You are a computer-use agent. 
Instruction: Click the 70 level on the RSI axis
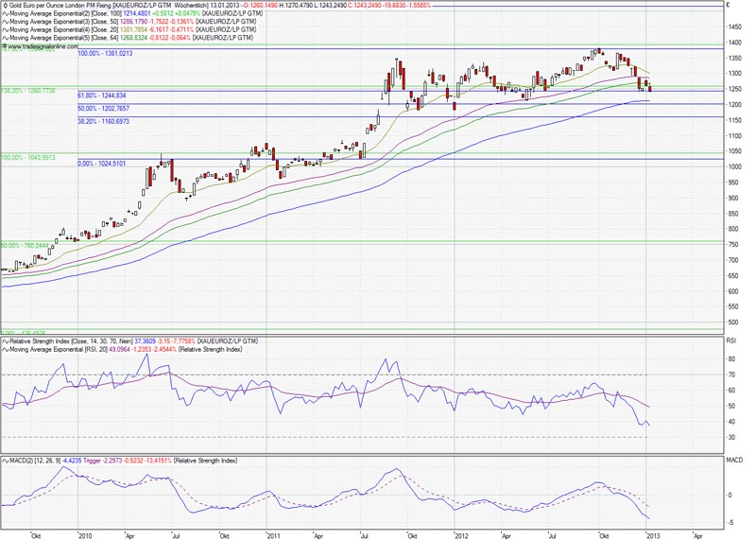pyautogui.click(x=731, y=375)
